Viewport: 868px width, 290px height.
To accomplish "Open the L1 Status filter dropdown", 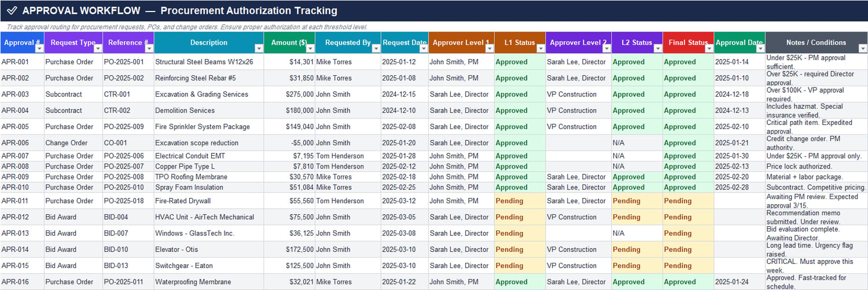I will coord(540,49).
